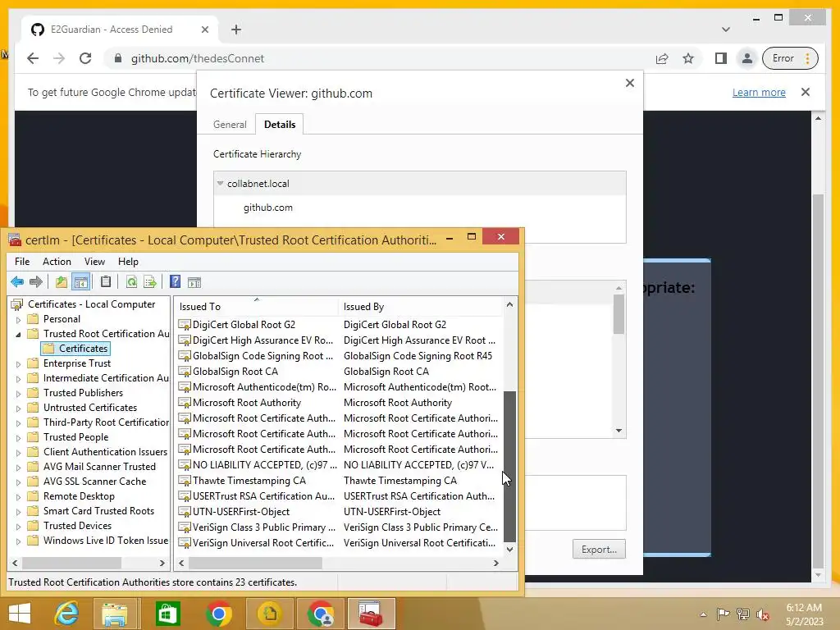This screenshot has height=630, width=840.
Task: Click the red toolbox certlm taskbar icon
Action: pyautogui.click(x=371, y=614)
